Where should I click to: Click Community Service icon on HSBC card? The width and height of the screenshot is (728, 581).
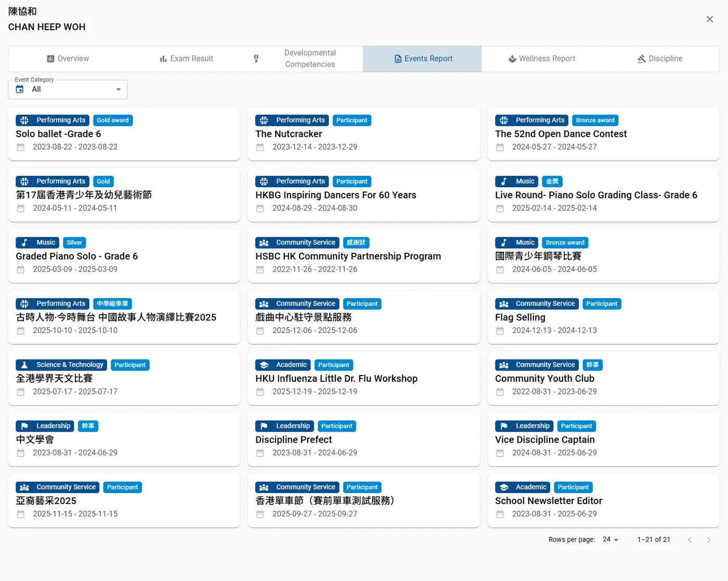(x=264, y=242)
